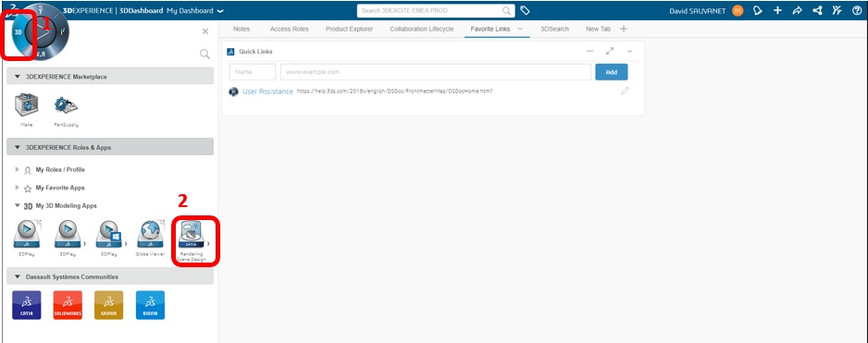The width and height of the screenshot is (868, 343).
Task: Click the tag icon beside search bar
Action: click(x=526, y=10)
